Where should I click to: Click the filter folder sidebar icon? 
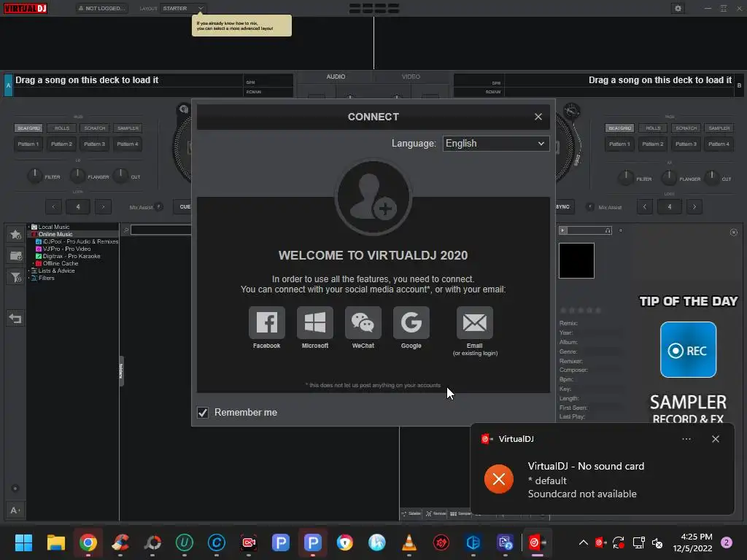(15, 277)
